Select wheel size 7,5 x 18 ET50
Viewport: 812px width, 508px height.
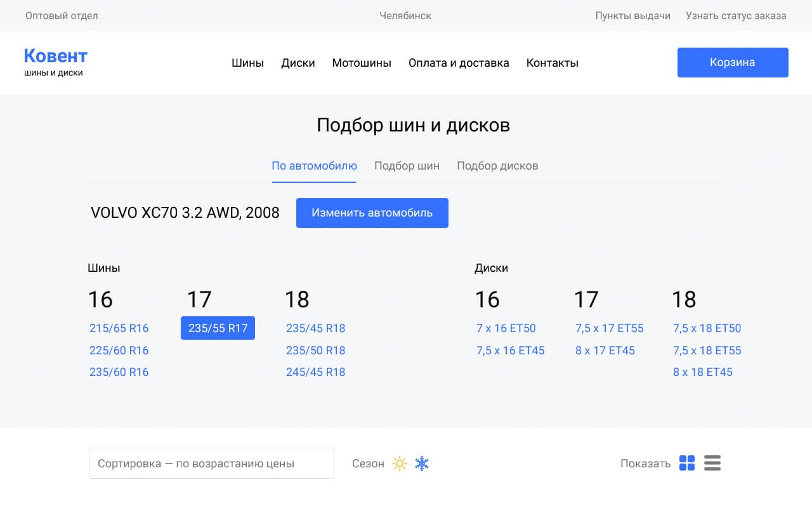(x=707, y=328)
